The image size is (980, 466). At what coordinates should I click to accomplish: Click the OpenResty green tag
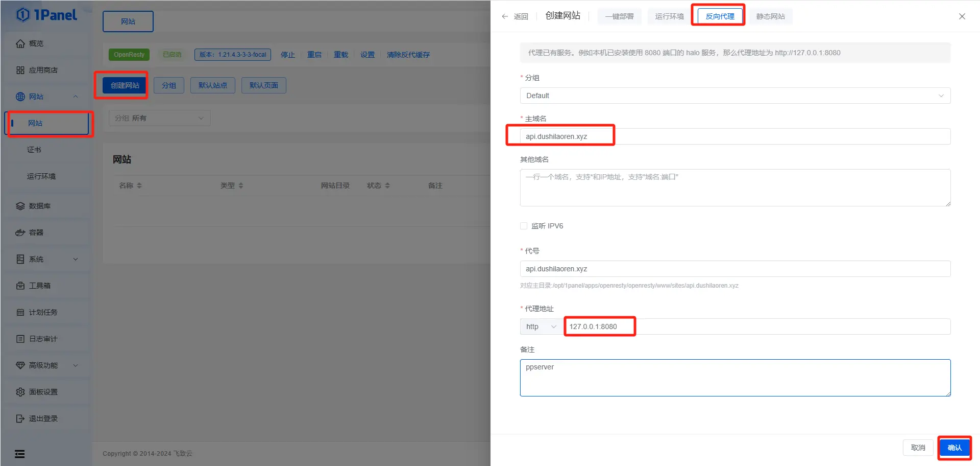[129, 55]
